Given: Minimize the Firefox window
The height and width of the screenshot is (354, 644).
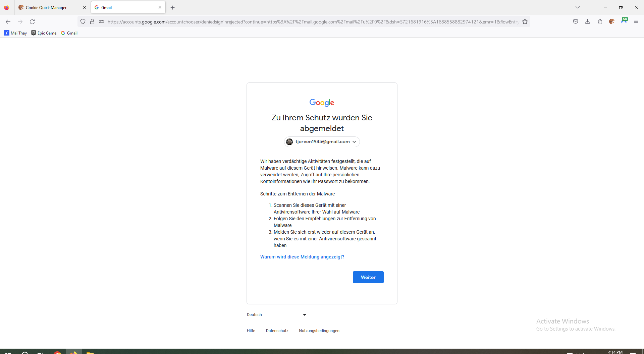Looking at the screenshot, I should [605, 7].
